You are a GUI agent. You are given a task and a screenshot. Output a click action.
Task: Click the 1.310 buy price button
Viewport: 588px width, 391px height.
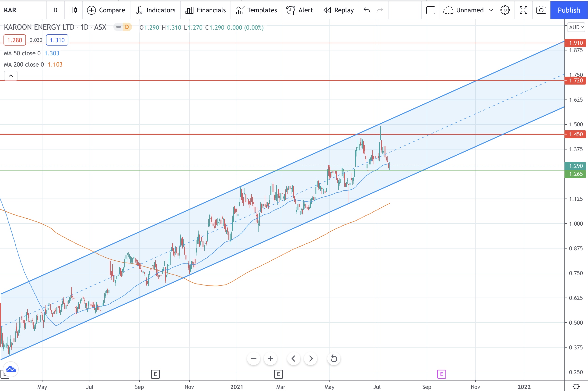pos(57,40)
